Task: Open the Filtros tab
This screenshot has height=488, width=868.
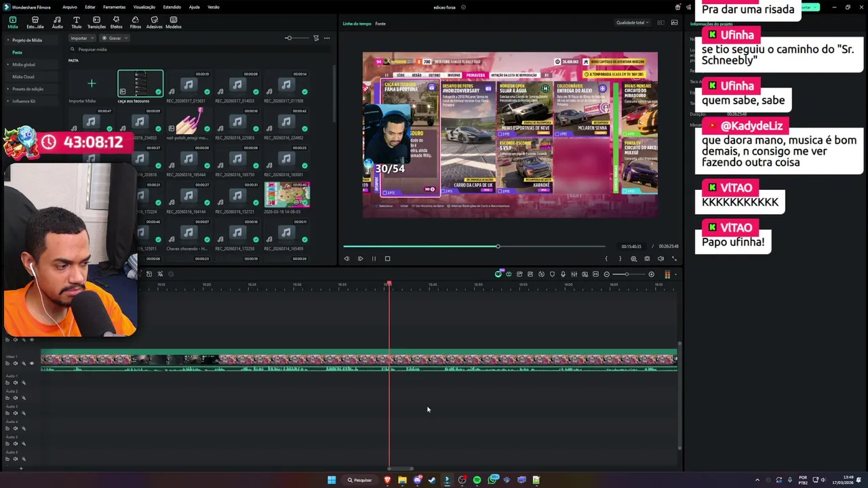Action: (135, 22)
